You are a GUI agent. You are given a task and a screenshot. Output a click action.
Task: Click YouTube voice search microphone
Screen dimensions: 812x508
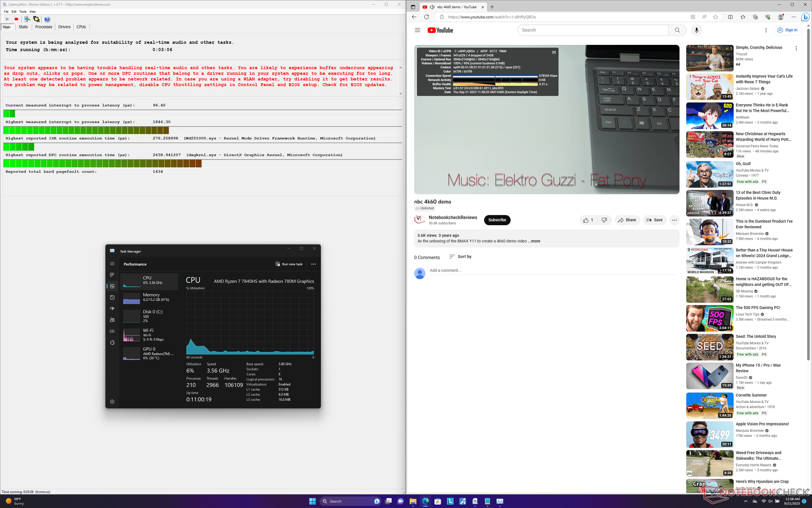tap(697, 30)
